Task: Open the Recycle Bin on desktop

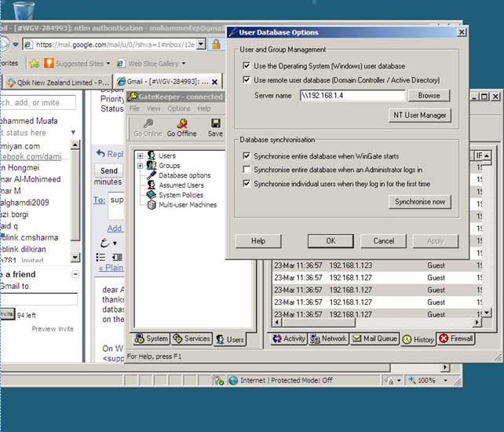Action: tap(24, 10)
